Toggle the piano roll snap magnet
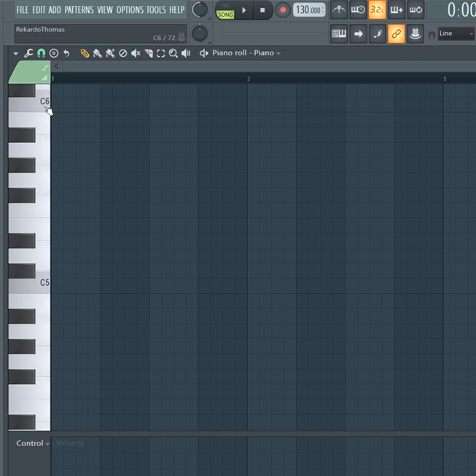The image size is (476, 476). [41, 53]
